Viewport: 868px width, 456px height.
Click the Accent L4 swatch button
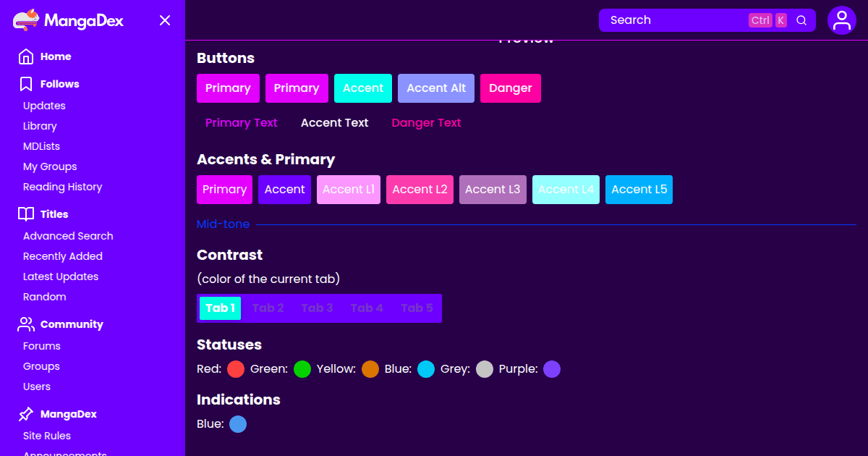pos(566,190)
